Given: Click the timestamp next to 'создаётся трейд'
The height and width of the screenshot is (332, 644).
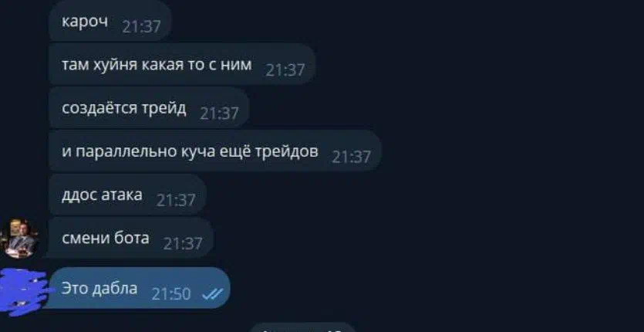Looking at the screenshot, I should pyautogui.click(x=219, y=114).
